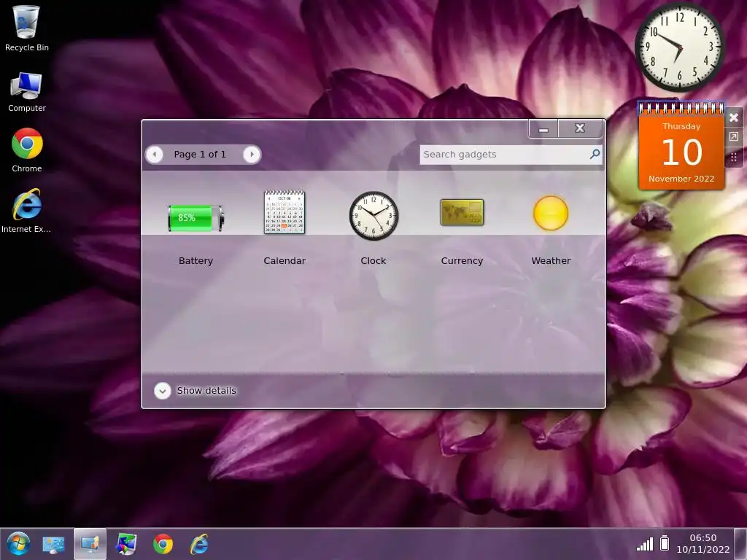Select the Weather gadget sun icon
Image resolution: width=747 pixels, height=560 pixels.
[x=551, y=214]
